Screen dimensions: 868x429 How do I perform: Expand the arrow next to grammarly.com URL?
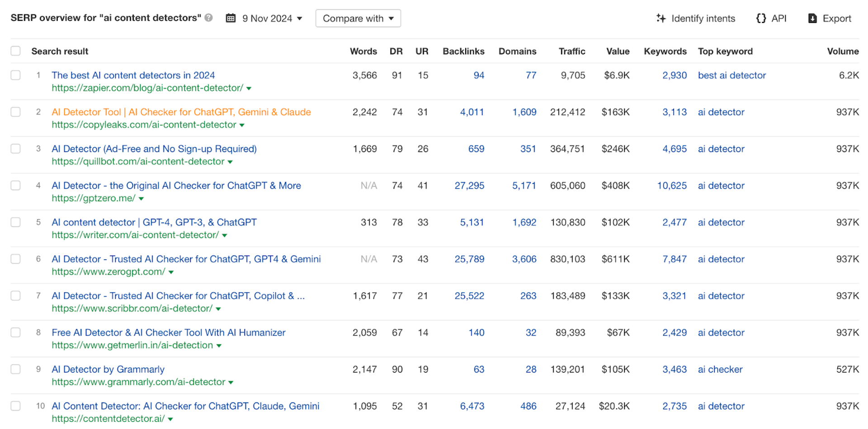[231, 382]
